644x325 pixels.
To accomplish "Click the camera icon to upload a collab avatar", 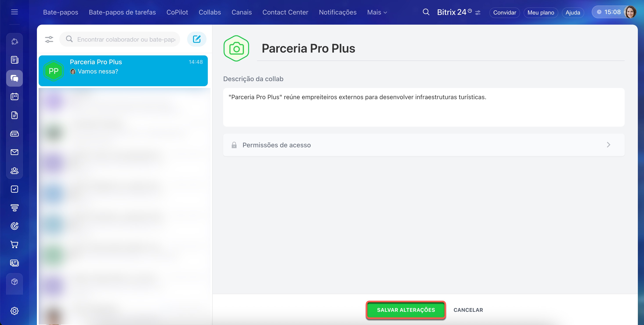I will click(236, 49).
